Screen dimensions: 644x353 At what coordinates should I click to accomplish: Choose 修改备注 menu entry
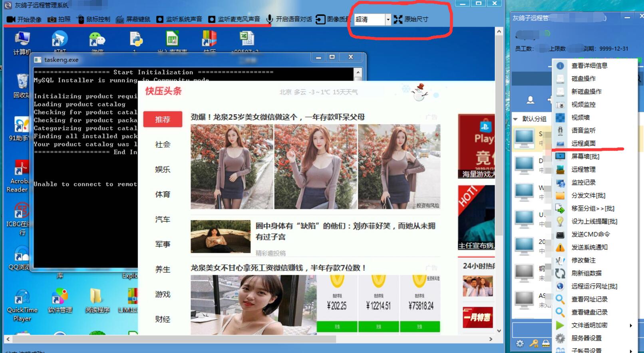pyautogui.click(x=583, y=260)
